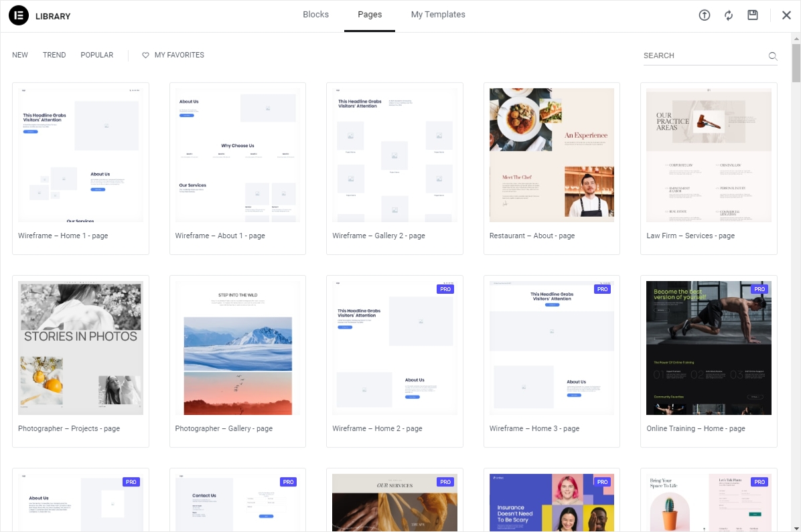Click the LIBRARY header label
The width and height of the screenshot is (801, 532).
pyautogui.click(x=53, y=16)
